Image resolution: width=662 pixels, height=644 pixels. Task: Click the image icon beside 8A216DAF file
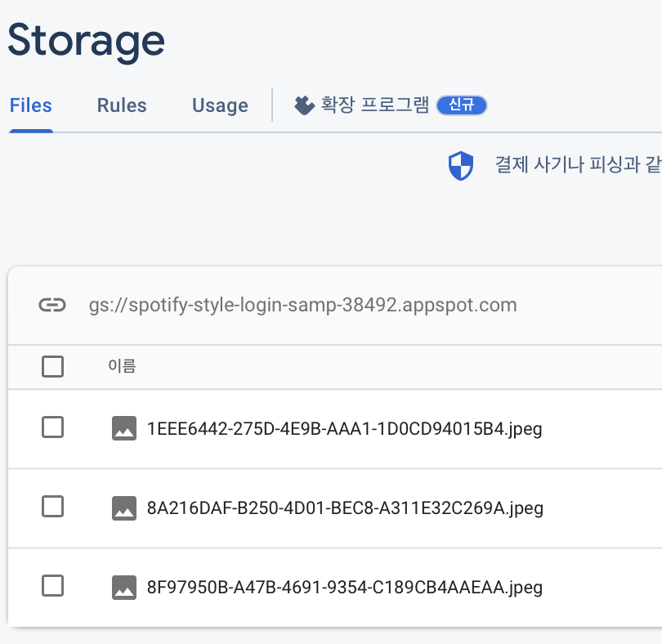(x=123, y=508)
